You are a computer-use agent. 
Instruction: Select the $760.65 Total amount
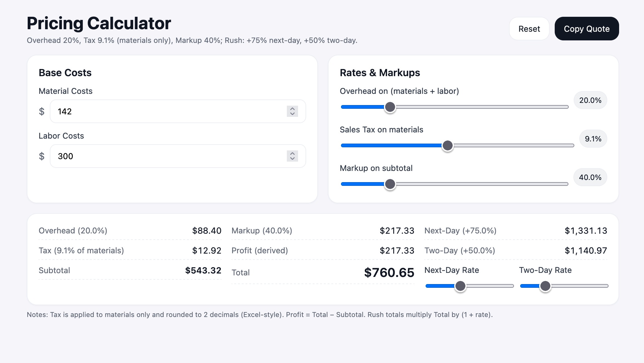pyautogui.click(x=389, y=273)
